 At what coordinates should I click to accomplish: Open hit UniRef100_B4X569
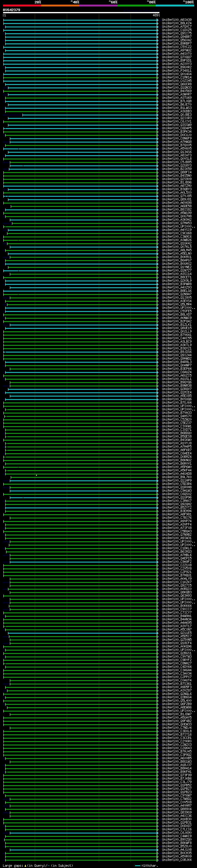pos(176,91)
